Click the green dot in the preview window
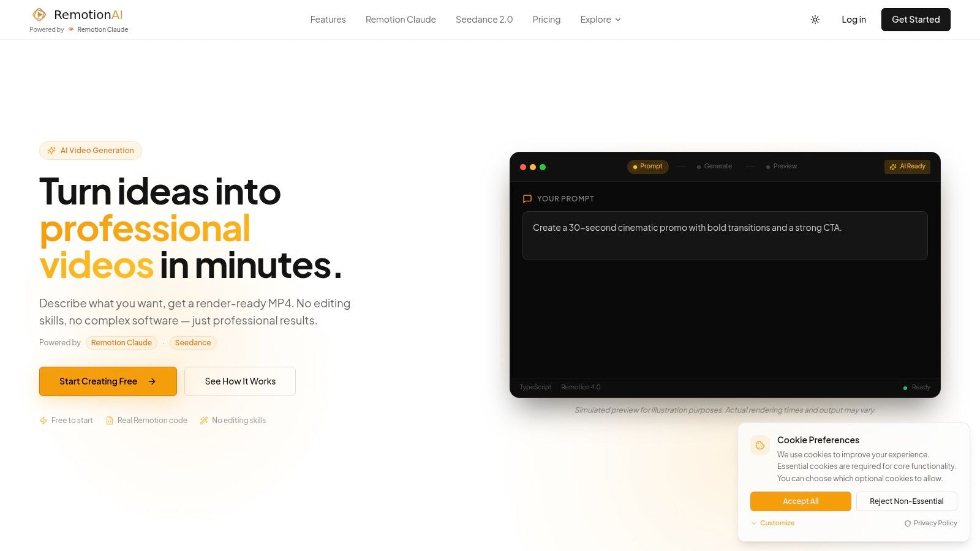 (x=543, y=167)
